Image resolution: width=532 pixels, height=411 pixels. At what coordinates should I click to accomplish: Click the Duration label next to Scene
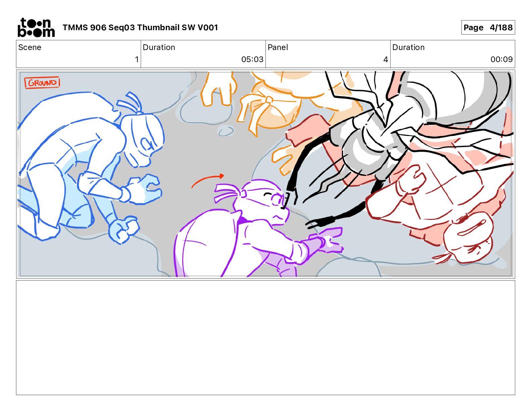point(159,47)
